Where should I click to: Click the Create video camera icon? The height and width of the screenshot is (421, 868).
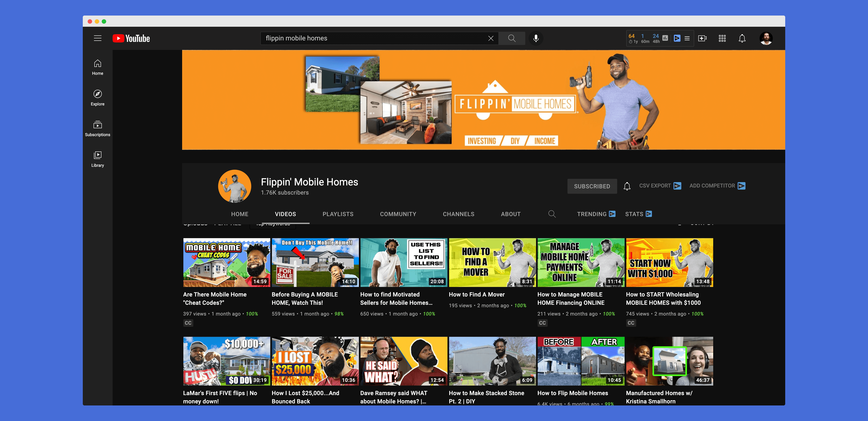click(702, 38)
